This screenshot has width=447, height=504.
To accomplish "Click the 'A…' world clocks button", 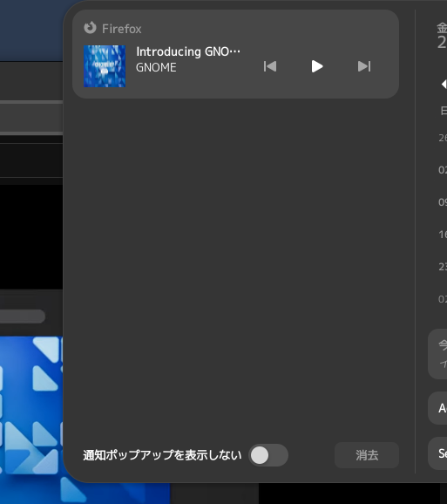I will click(x=437, y=408).
